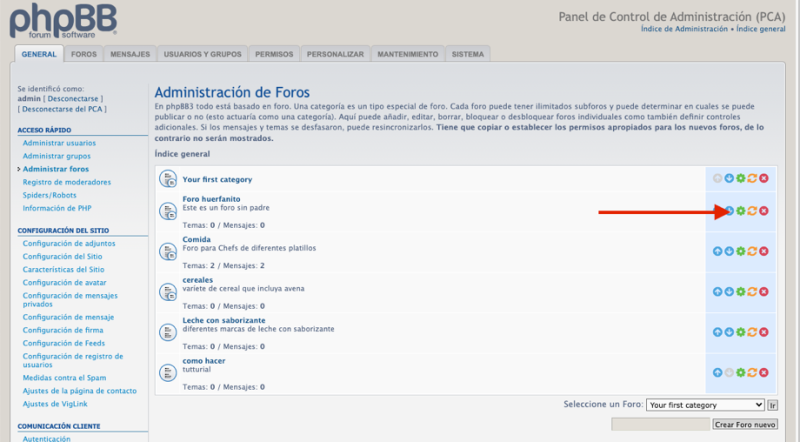Screen dimensions: 800x442
Task: Open 'Administrar foros' in sidebar
Action: click(56, 169)
